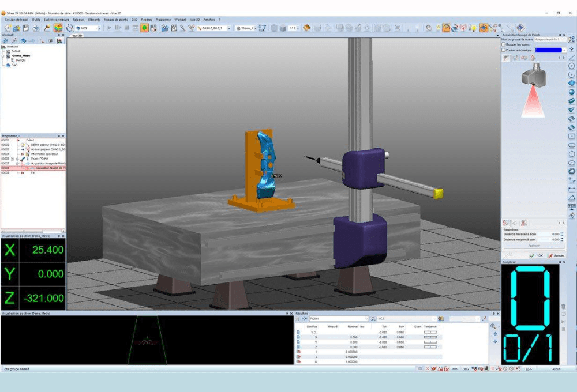Toggle the Grouper les scans checkbox
Viewport: 577px width, 392px height.
point(503,44)
